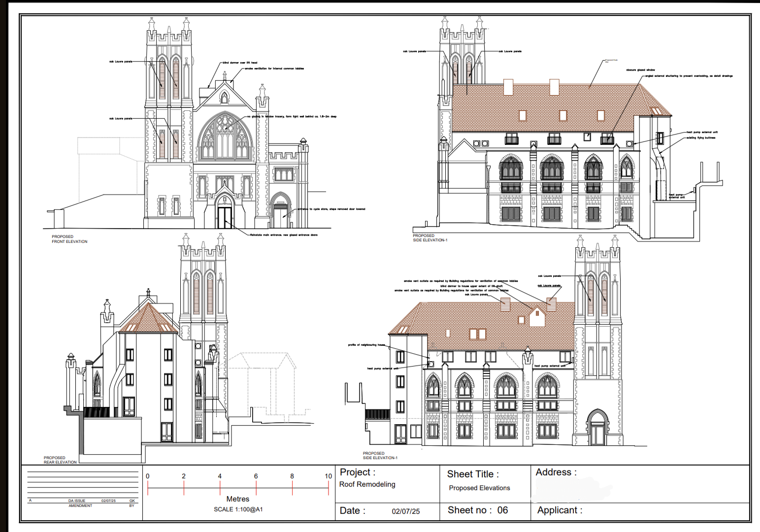Click the main entrance door on front elevation

225,217
